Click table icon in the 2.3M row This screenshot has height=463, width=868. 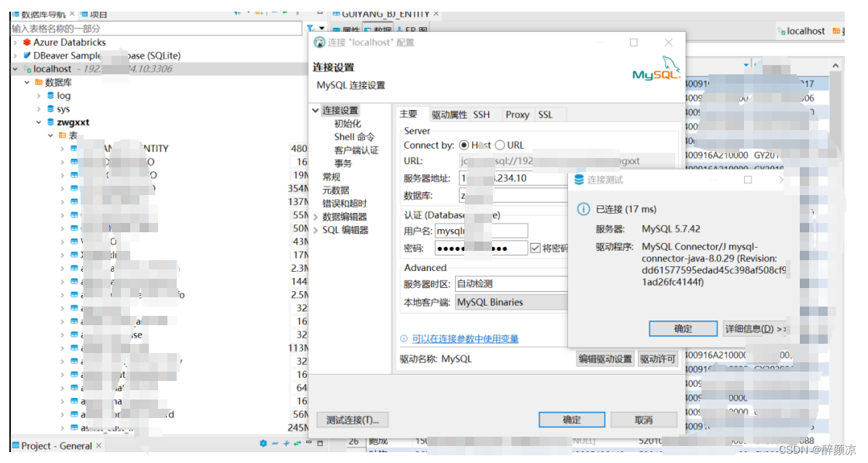[74, 269]
